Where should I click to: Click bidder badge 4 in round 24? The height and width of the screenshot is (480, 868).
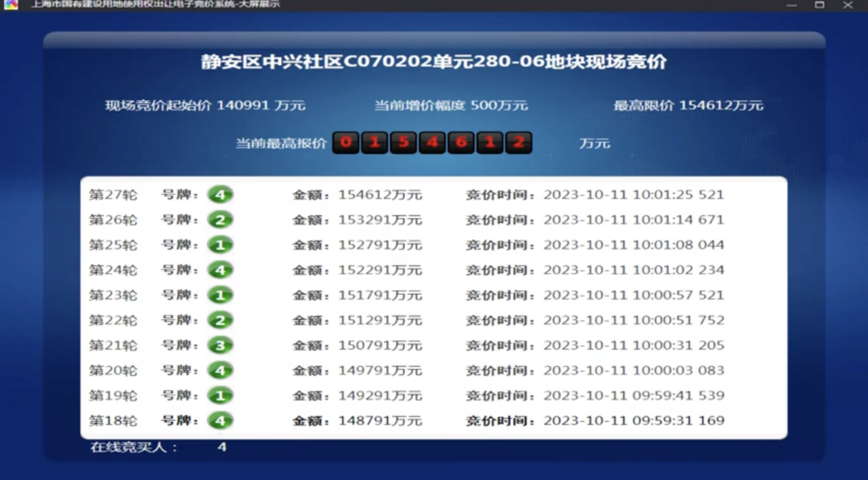[221, 270]
